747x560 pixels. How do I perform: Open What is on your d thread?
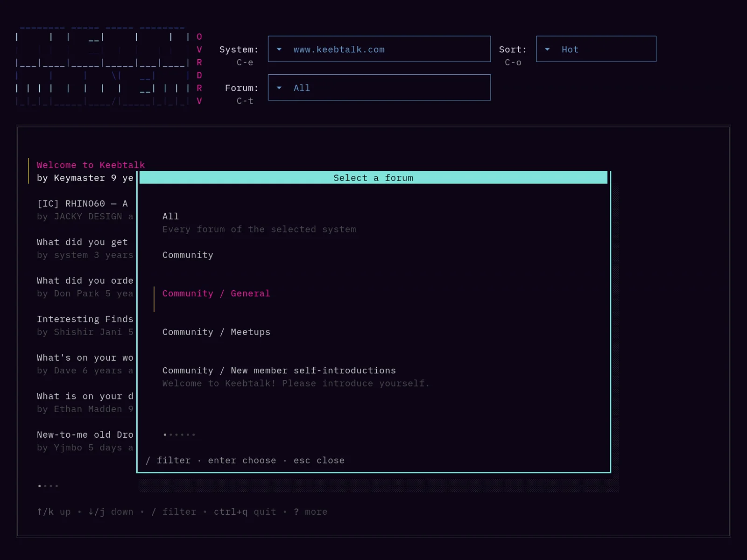[85, 396]
